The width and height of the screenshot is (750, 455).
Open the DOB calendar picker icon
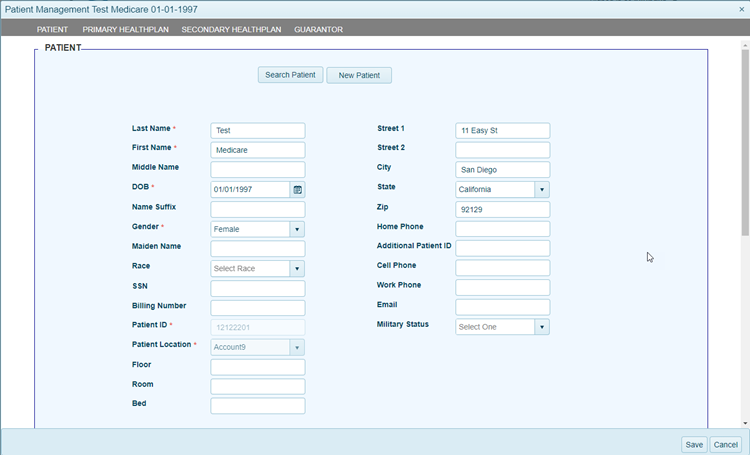pos(297,189)
